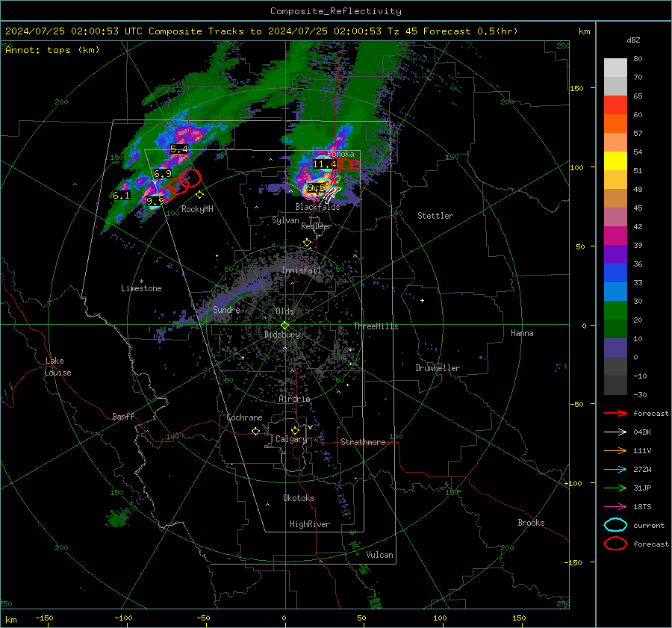
Task: Click the Hanna label
Action: pos(522,333)
